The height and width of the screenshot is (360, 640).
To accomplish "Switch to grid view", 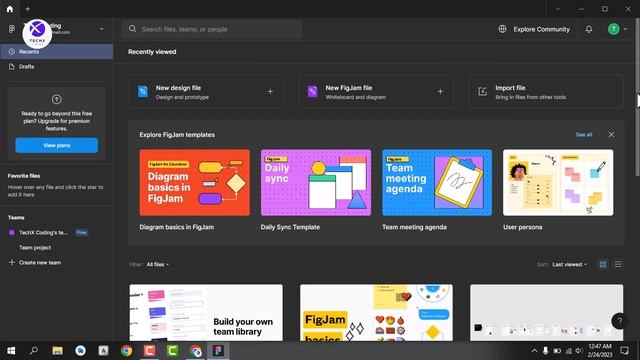I will click(603, 264).
